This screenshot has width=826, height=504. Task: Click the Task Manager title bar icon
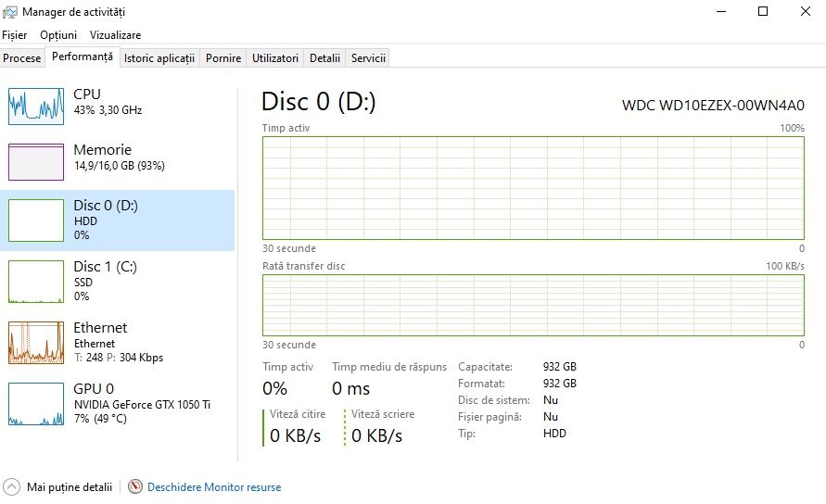(x=11, y=12)
